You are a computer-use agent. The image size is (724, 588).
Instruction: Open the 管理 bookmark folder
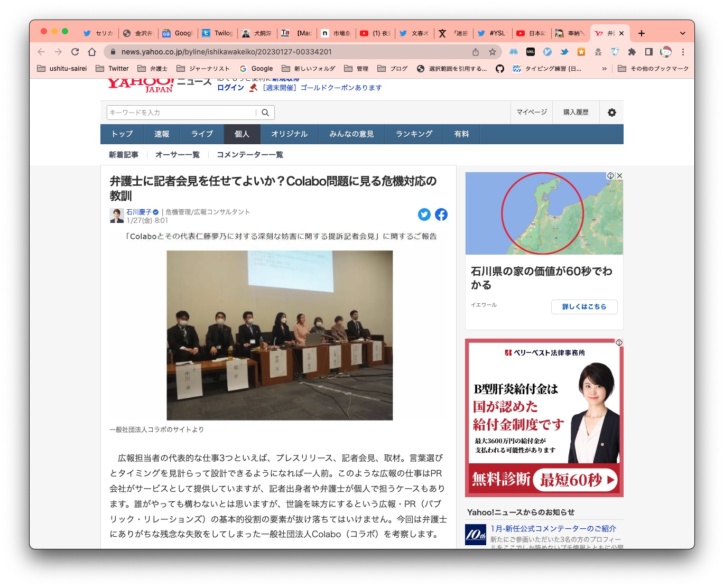[x=356, y=69]
